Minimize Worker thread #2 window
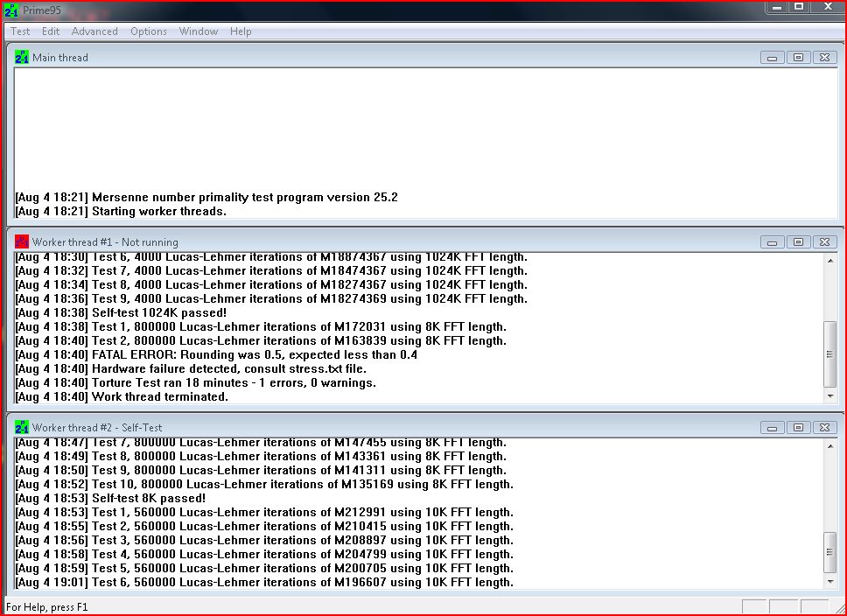The height and width of the screenshot is (616, 847). (x=773, y=427)
